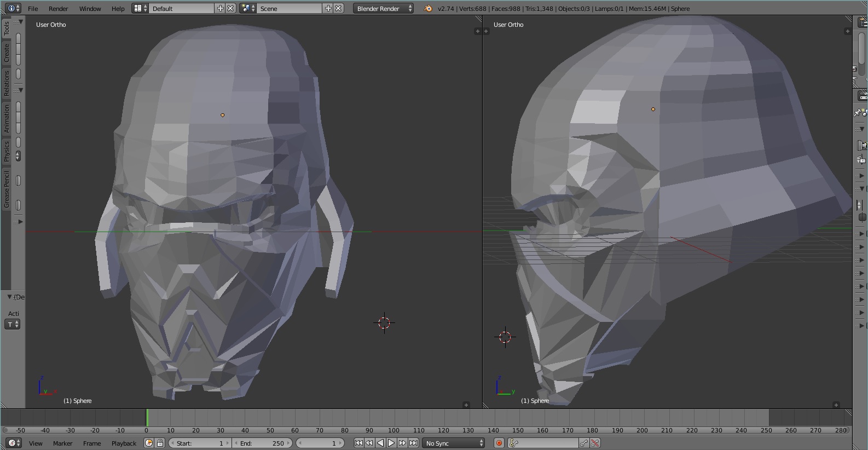
Task: Toggle automatic keyframe record button
Action: coord(499,443)
